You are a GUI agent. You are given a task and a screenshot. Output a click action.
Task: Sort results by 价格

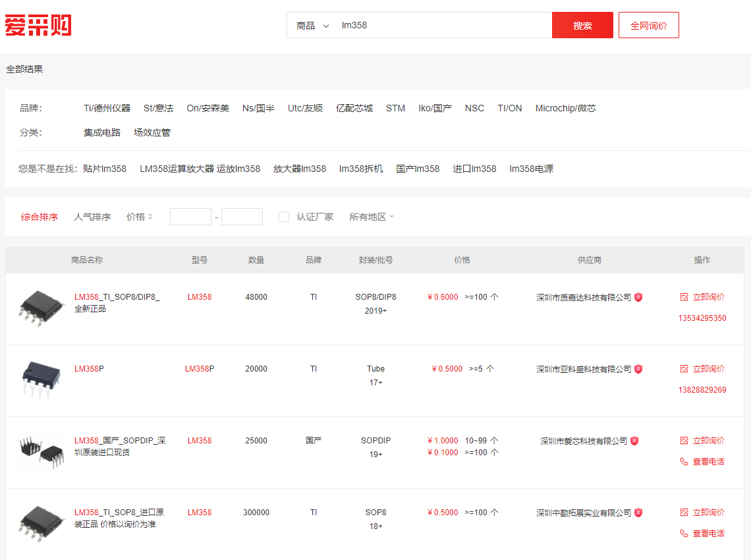[140, 217]
